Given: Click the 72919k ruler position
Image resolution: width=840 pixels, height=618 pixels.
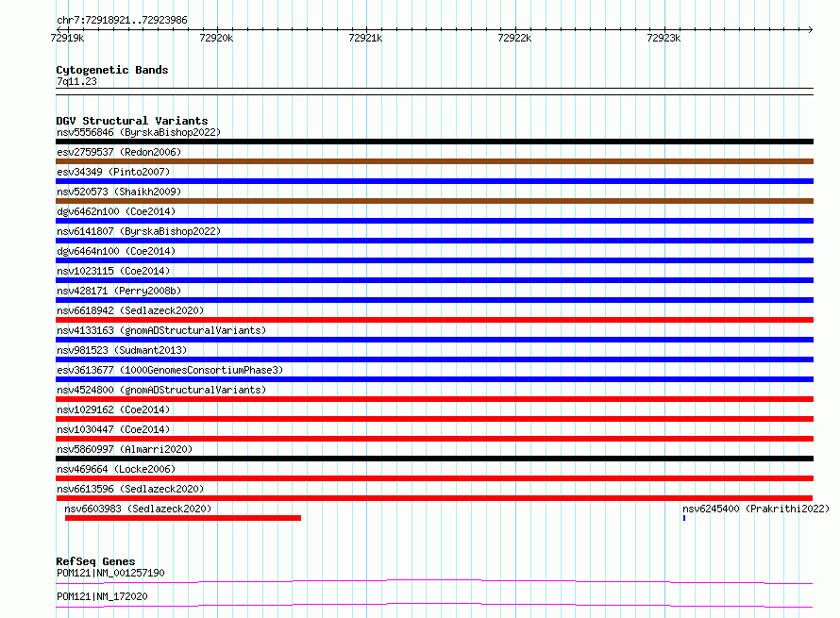Looking at the screenshot, I should tap(67, 38).
